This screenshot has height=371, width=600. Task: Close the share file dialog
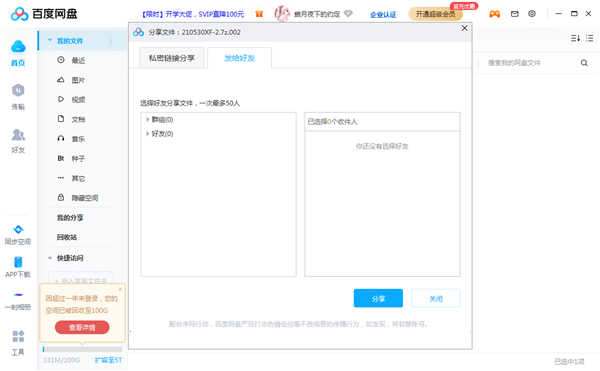pyautogui.click(x=465, y=28)
